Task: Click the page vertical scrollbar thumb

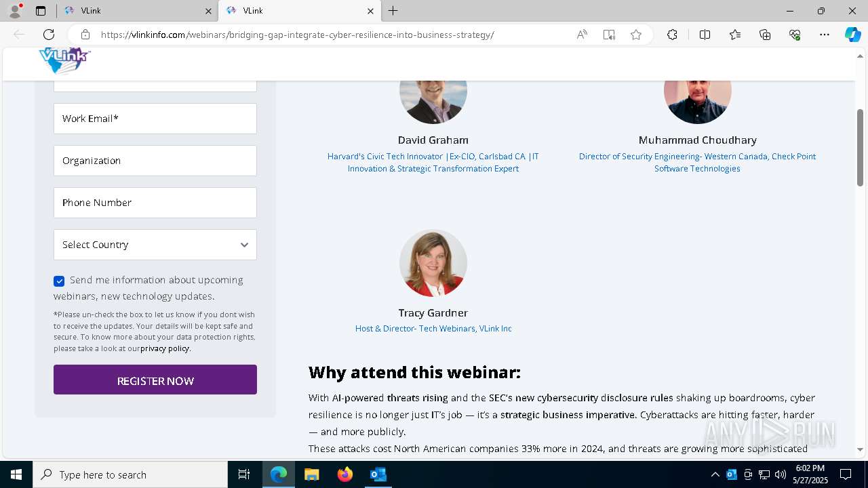Action: click(861, 147)
